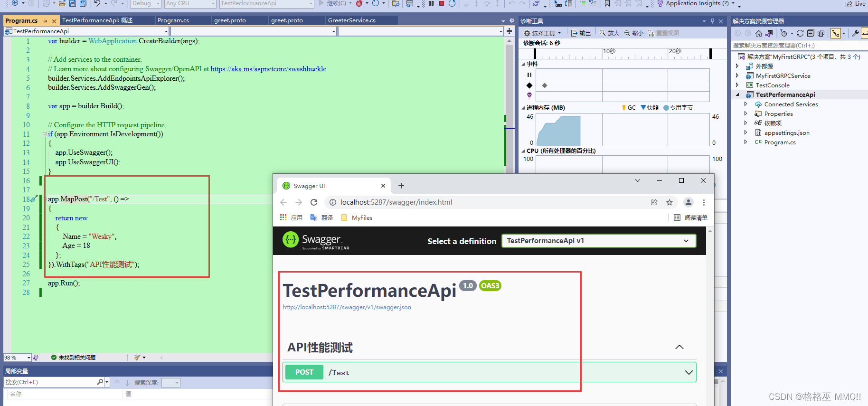
Task: Open the Select a definition dropdown
Action: [x=599, y=241]
